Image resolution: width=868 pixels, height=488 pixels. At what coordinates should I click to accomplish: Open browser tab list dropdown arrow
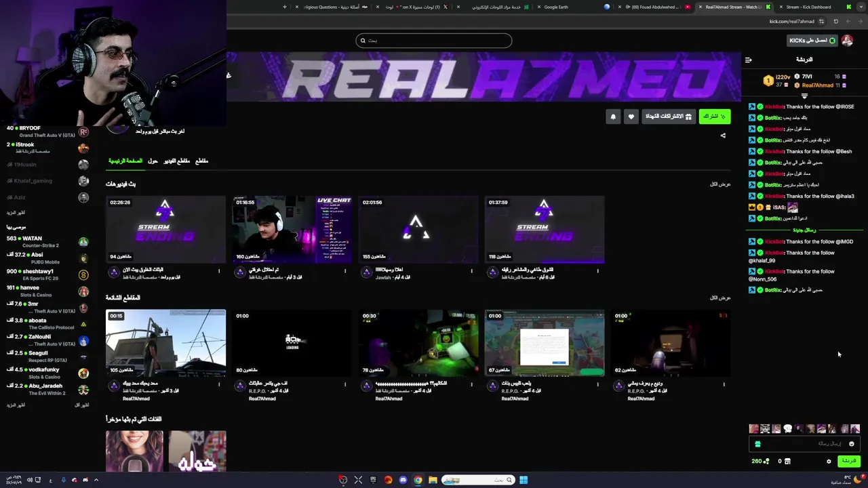(861, 7)
